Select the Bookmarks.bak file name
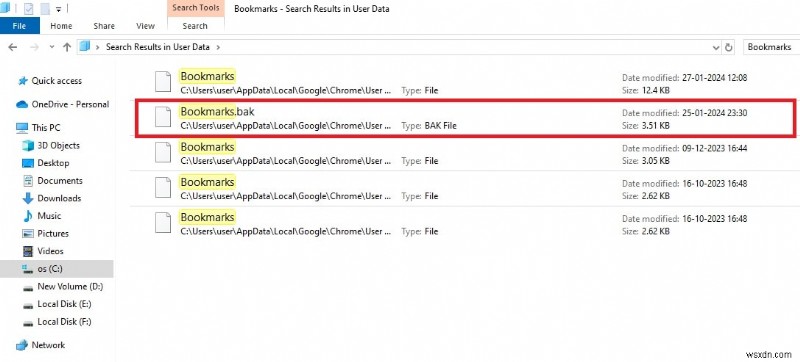 217,111
